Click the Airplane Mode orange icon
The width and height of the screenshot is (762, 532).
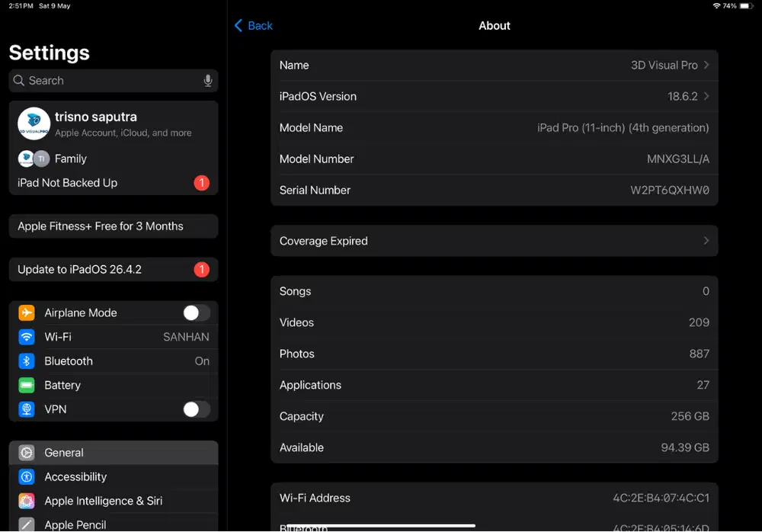click(26, 312)
